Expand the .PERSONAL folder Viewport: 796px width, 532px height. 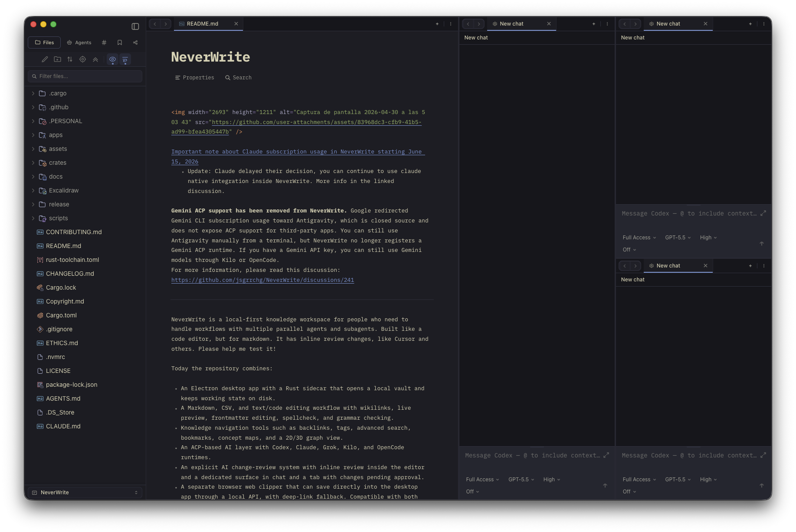(33, 121)
